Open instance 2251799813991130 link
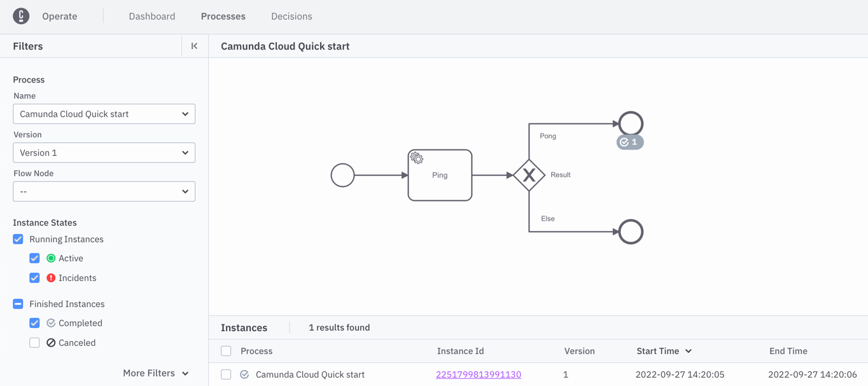 coord(478,375)
